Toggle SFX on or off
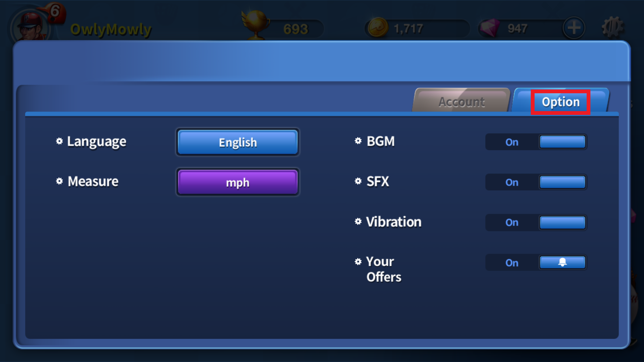 562,181
